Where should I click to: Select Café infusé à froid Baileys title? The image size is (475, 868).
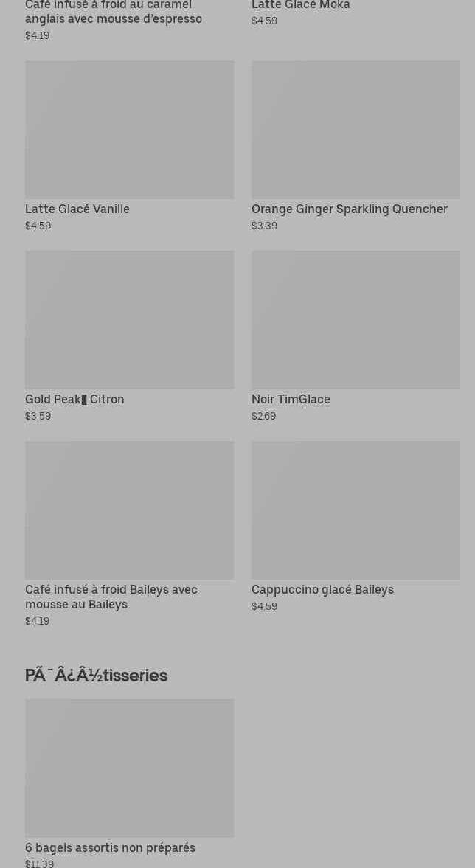coord(111,597)
